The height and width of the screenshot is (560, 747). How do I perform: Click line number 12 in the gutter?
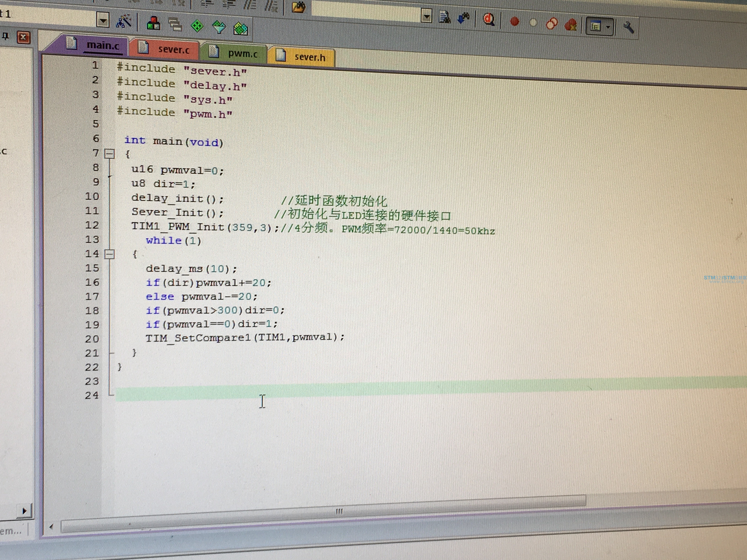pyautogui.click(x=92, y=225)
